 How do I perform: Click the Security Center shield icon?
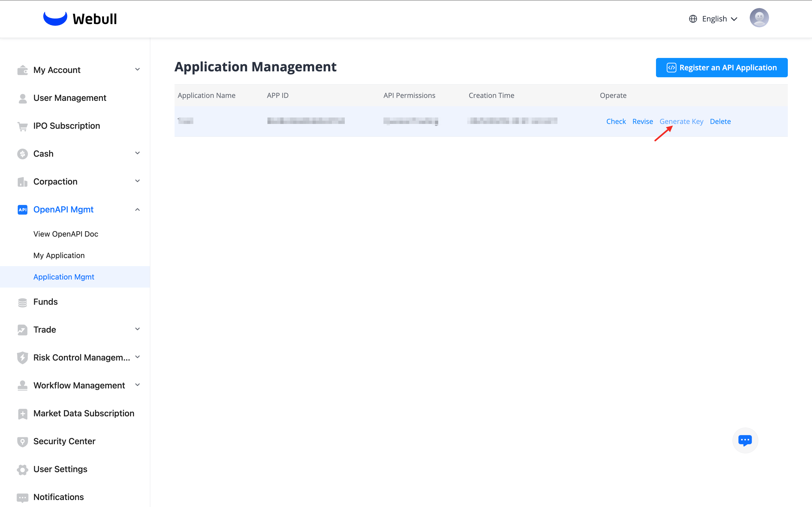23,442
